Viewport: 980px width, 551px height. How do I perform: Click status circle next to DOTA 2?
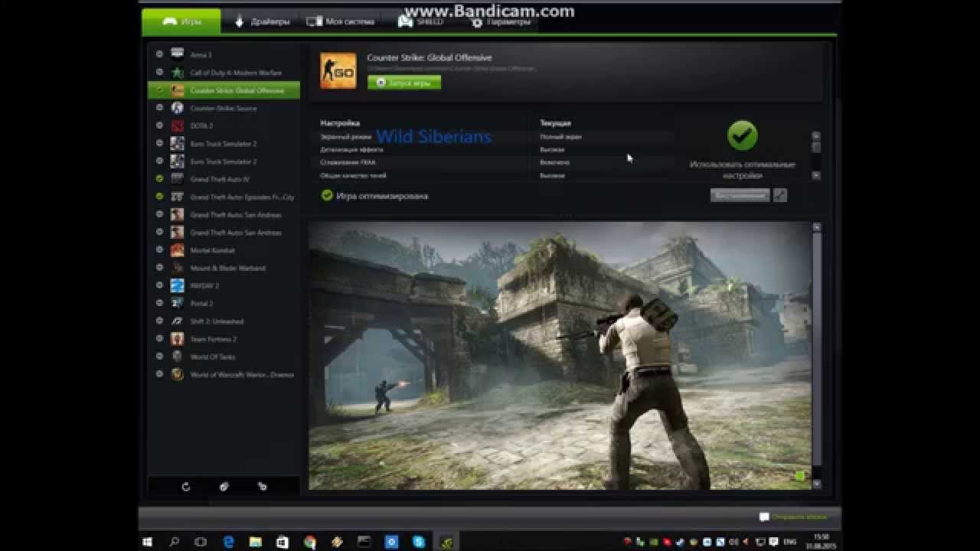coord(159,126)
